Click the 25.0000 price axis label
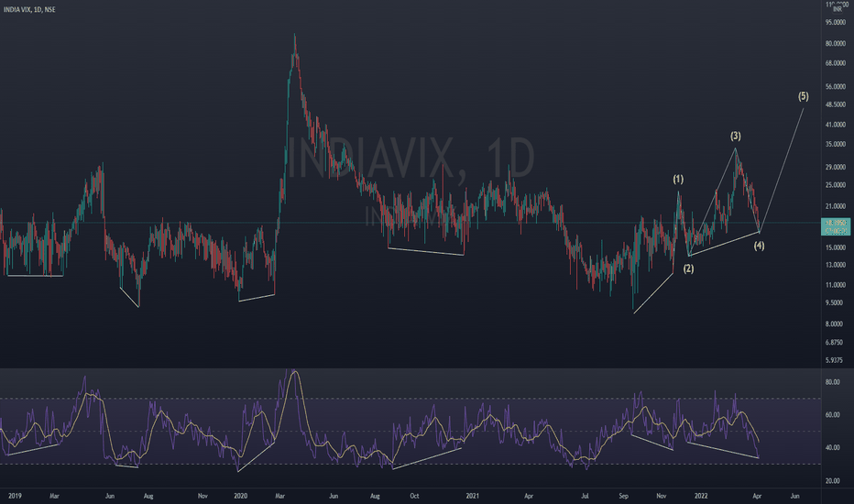Screen dimensions: 854x504 (x=836, y=185)
